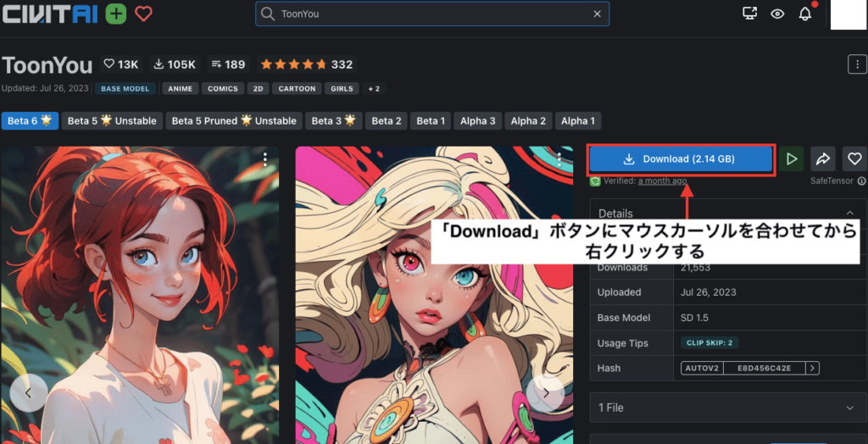Click the Civitai logo

coord(50,14)
